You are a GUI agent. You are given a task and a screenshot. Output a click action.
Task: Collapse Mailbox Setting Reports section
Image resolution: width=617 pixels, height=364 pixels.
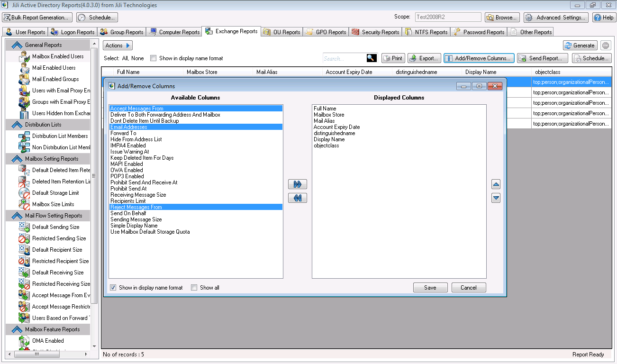click(17, 159)
